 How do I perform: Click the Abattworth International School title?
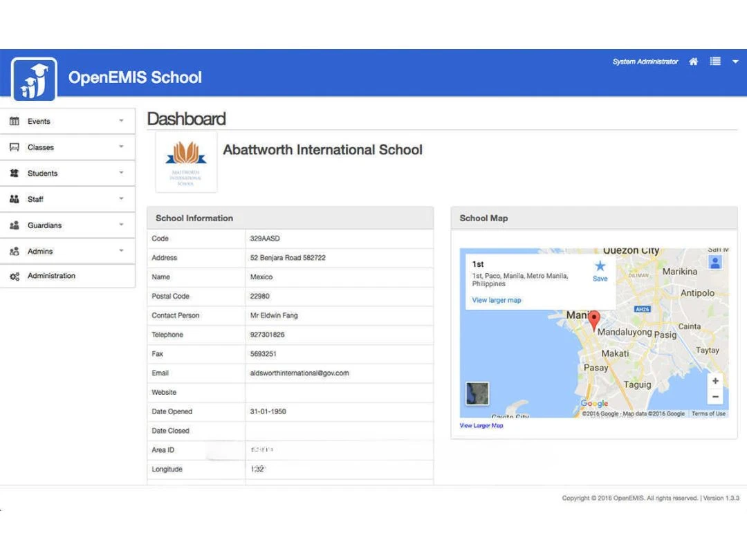[322, 150]
